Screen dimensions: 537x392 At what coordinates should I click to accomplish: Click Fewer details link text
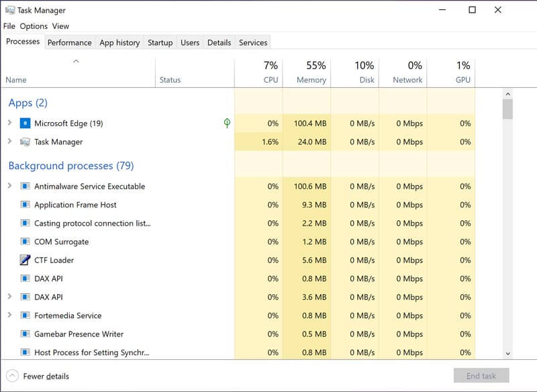tap(46, 377)
